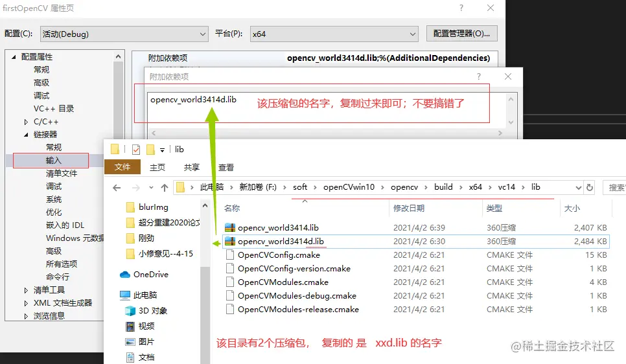Select 输入 under 链接器
The width and height of the screenshot is (626, 364).
click(x=54, y=161)
